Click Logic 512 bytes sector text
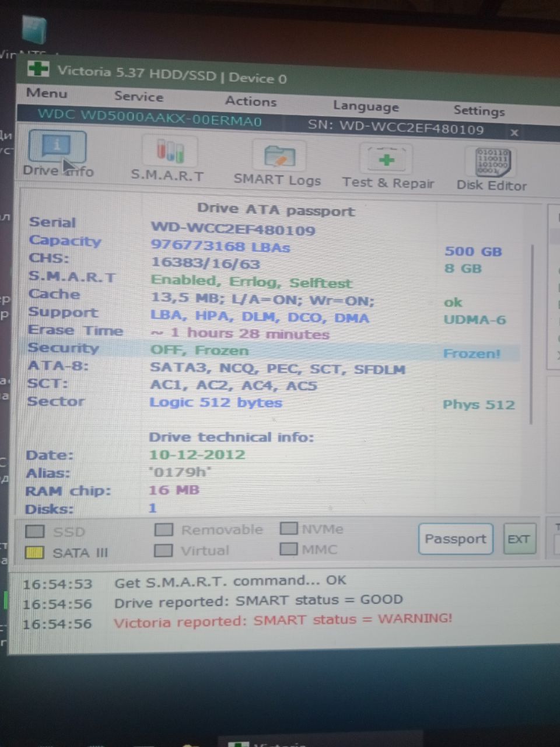This screenshot has height=747, width=560. point(216,403)
